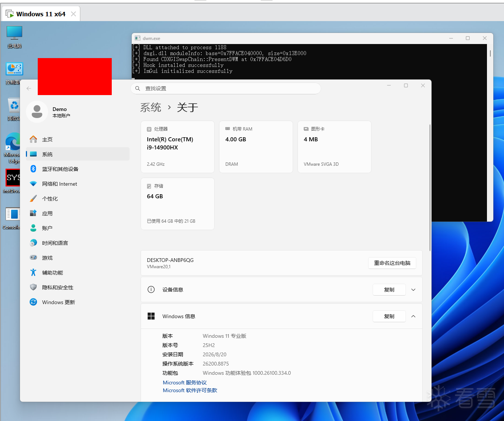The width and height of the screenshot is (504, 421).
Task: Open 蓝牙和其他设备 settings page
Action: [x=78, y=169]
